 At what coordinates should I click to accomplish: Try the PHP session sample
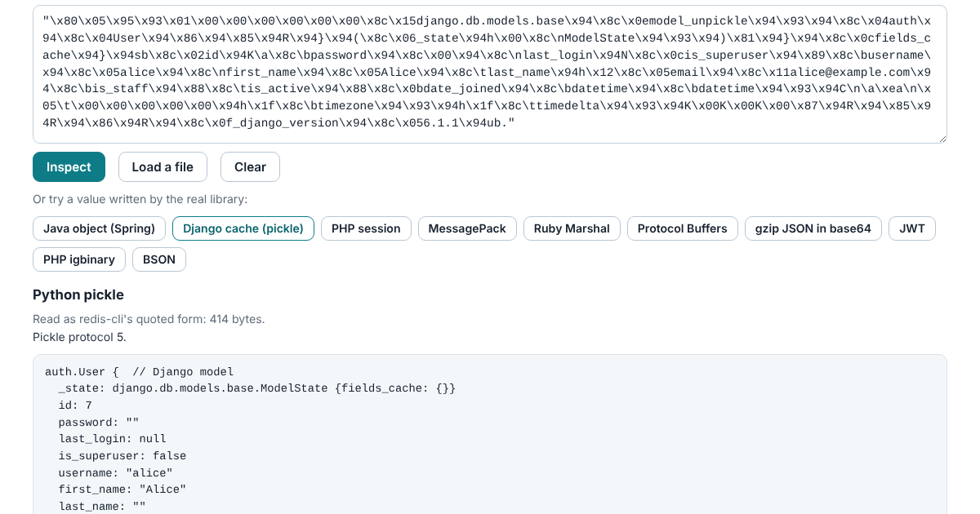(366, 228)
